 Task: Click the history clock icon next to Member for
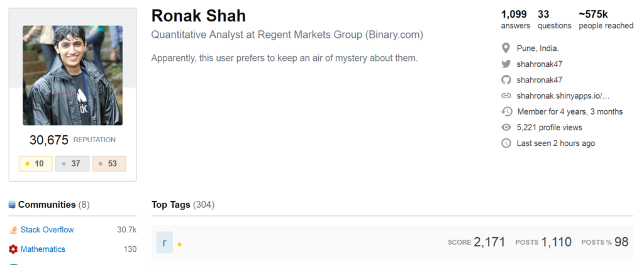coord(506,111)
